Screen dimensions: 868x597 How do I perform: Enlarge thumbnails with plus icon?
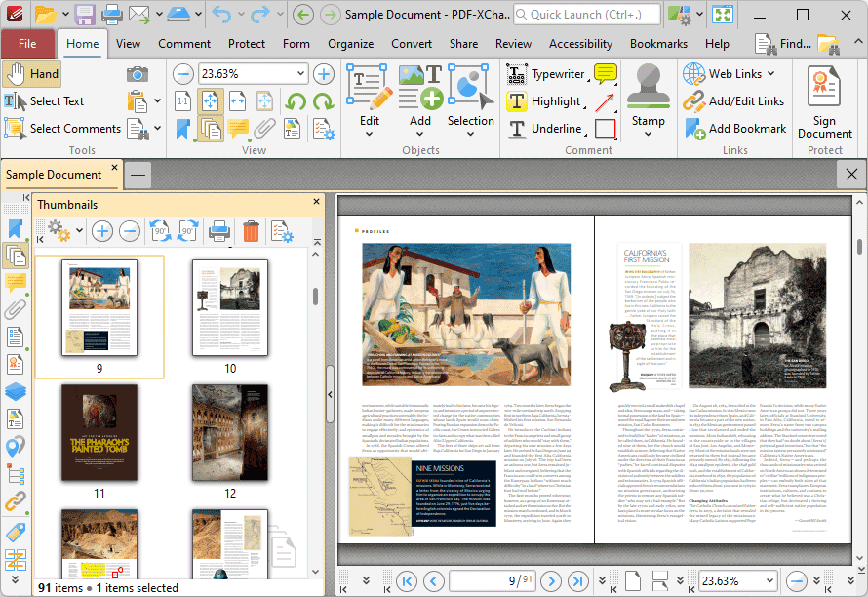[x=102, y=231]
